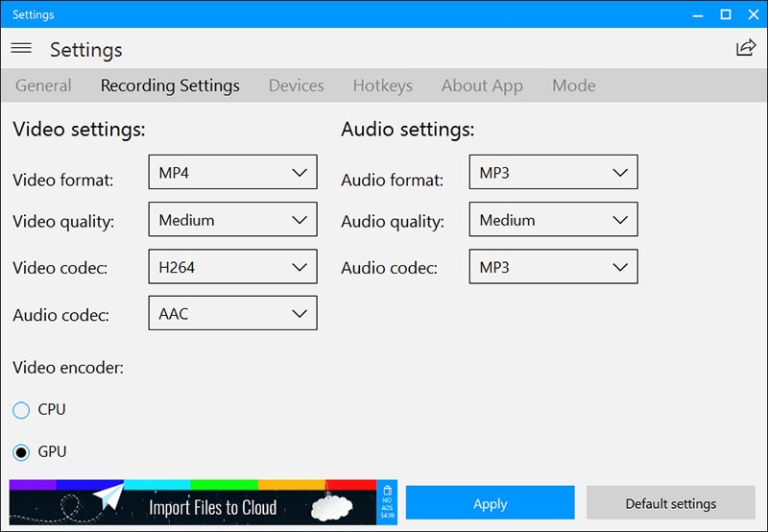
Task: Click the Default settings button
Action: click(670, 503)
